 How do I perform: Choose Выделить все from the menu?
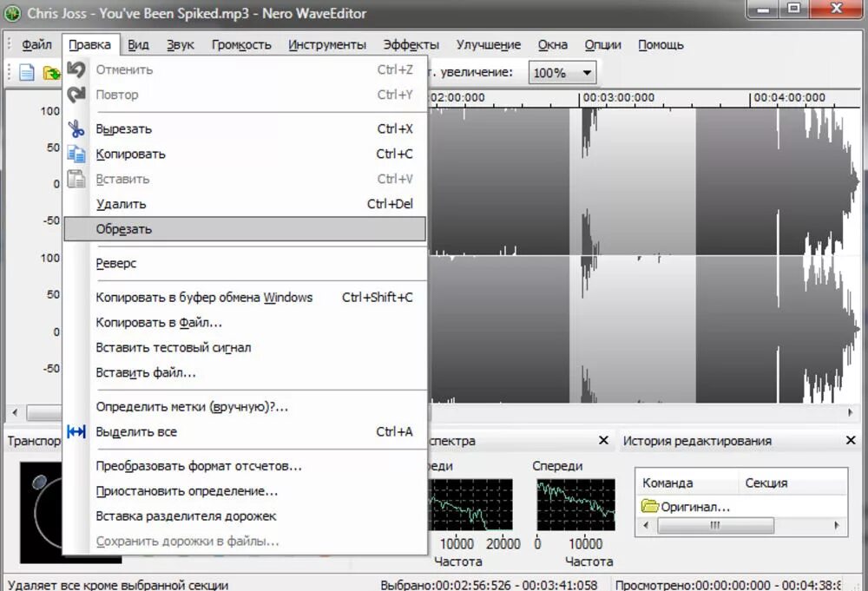[245, 431]
